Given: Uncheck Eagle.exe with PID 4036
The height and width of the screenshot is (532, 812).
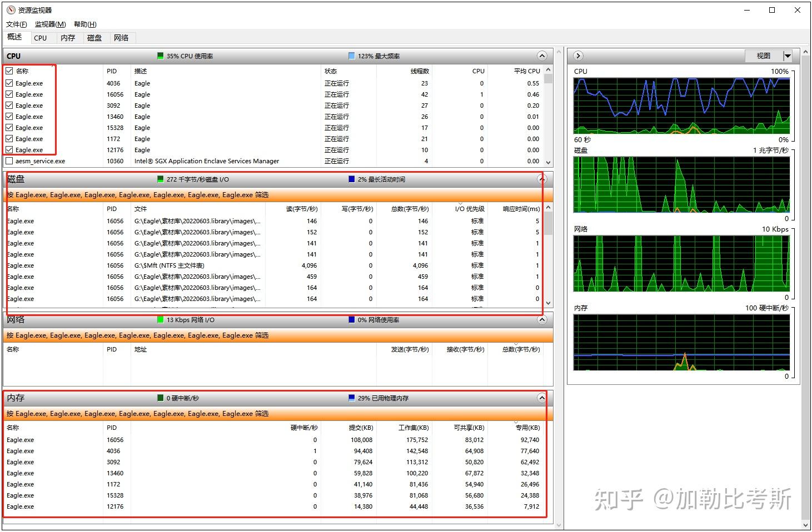Looking at the screenshot, I should coord(9,83).
